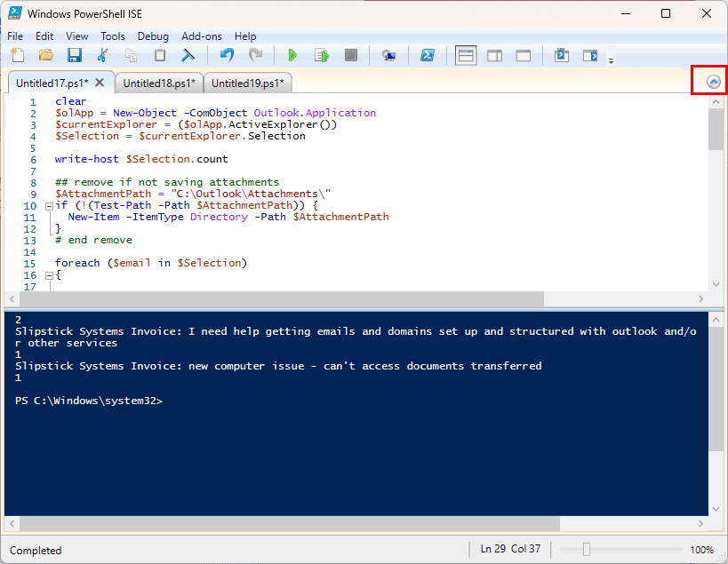The image size is (728, 564).
Task: Click the Run Selection icon
Action: pyautogui.click(x=321, y=56)
